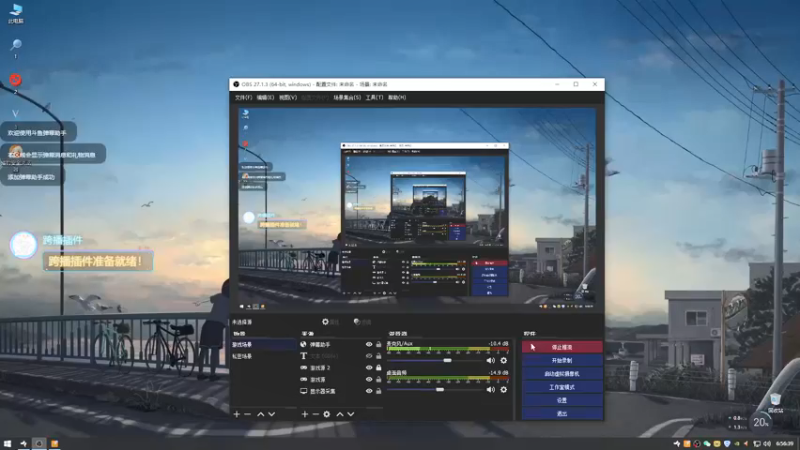The image size is (800, 450).
Task: Click the system tray network icon
Action: [x=757, y=444]
